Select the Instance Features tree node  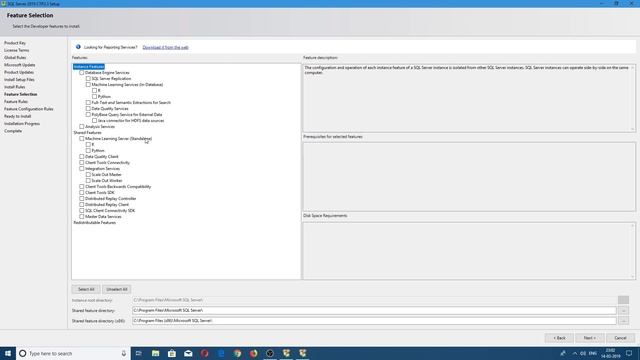pos(89,67)
